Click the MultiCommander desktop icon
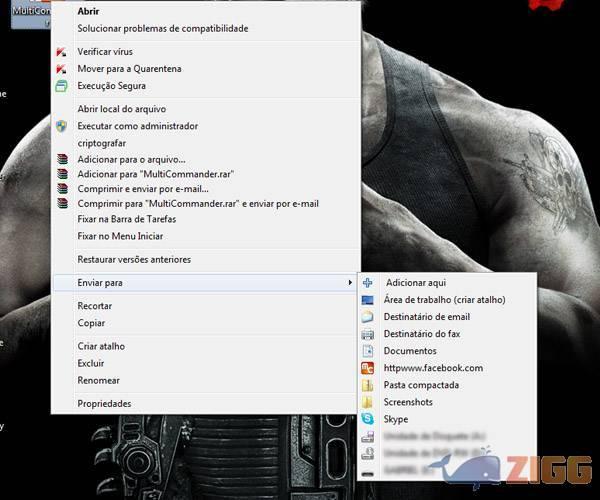Image resolution: width=600 pixels, height=500 pixels. point(25,8)
